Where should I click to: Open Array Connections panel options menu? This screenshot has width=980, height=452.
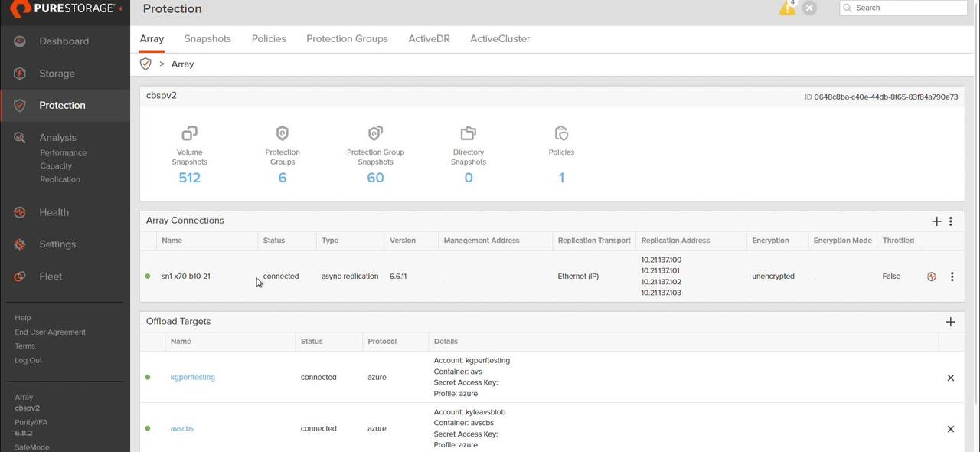click(951, 221)
